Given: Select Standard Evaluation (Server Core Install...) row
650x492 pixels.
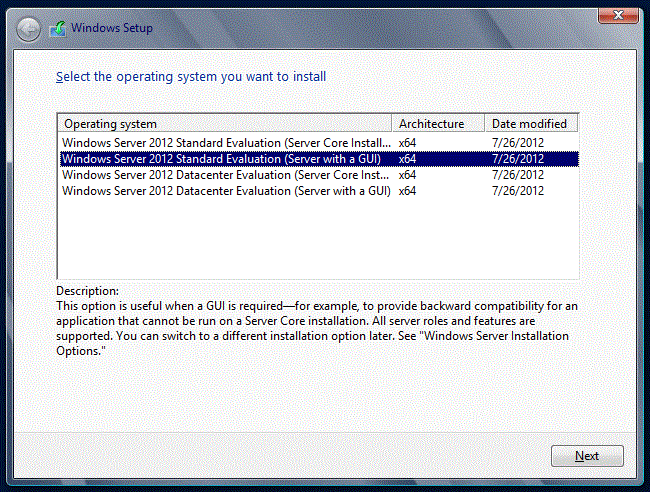Looking at the screenshot, I should point(319,143).
